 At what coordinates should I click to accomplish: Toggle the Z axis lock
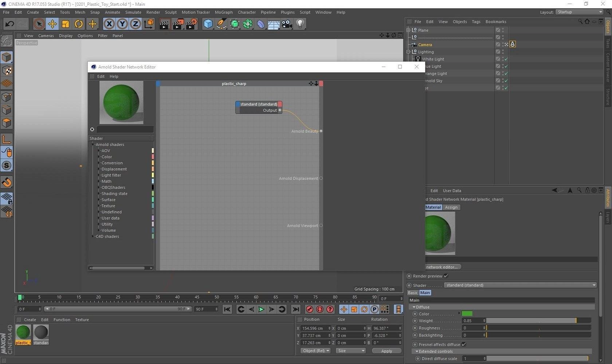135,24
